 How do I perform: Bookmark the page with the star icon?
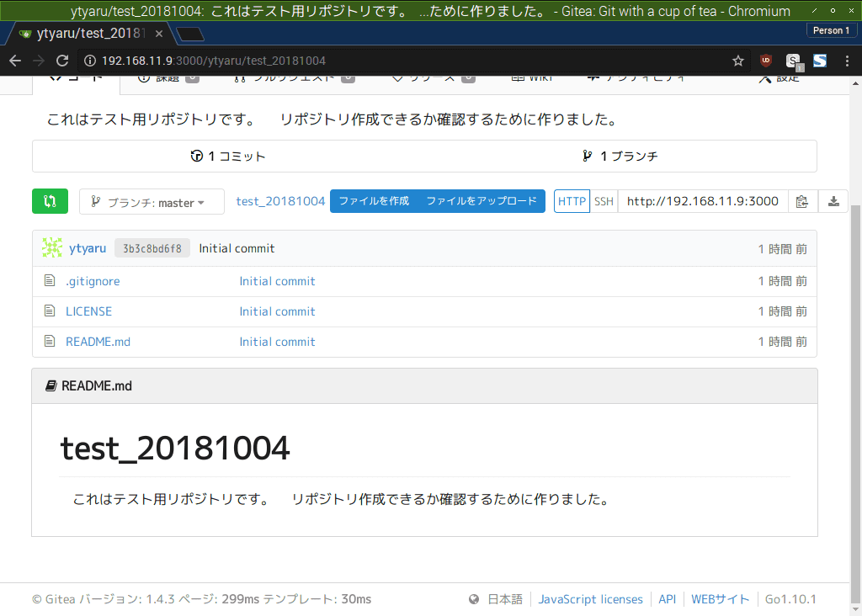(737, 61)
